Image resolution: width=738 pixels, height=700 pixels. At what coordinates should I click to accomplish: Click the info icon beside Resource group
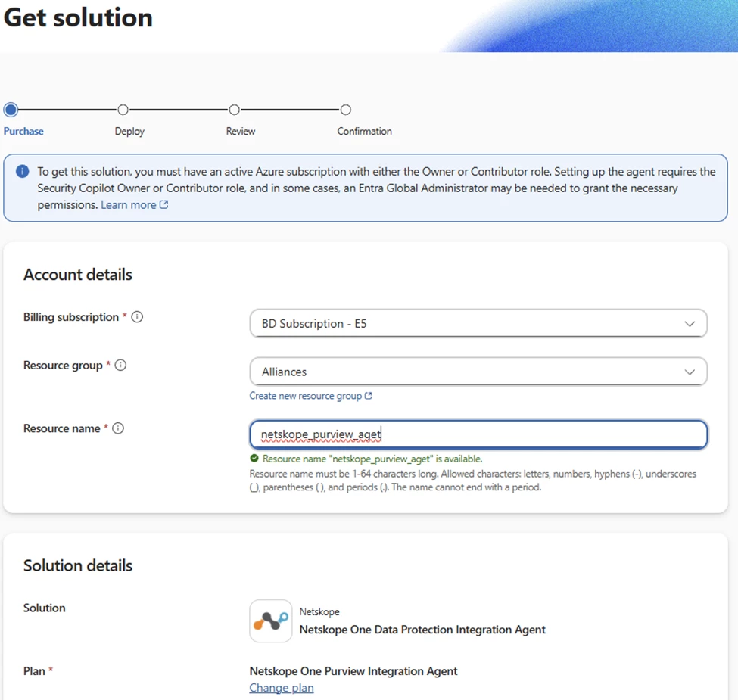point(120,365)
